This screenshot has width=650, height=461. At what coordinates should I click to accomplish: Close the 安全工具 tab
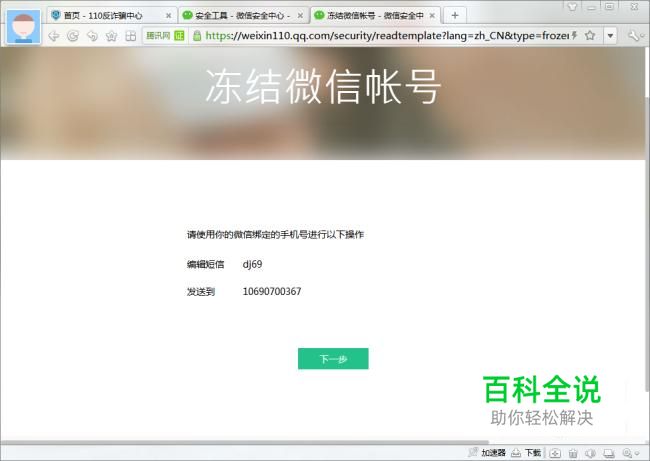coord(300,16)
